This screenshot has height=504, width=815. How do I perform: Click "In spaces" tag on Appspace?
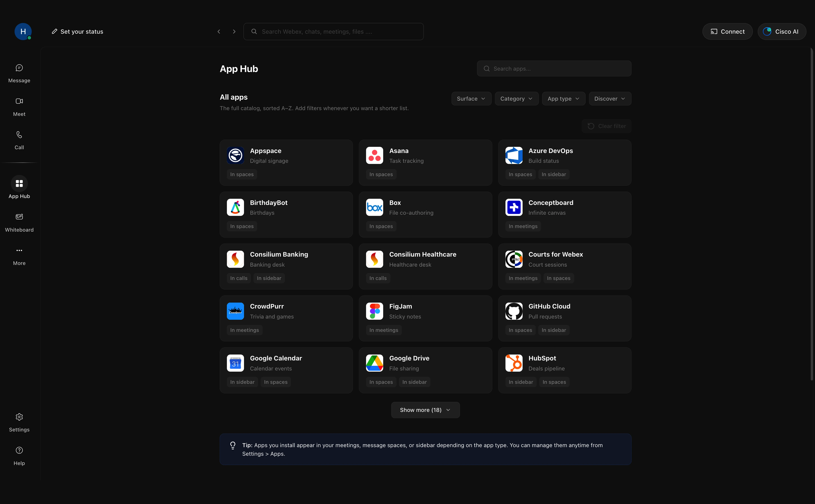[x=242, y=174]
